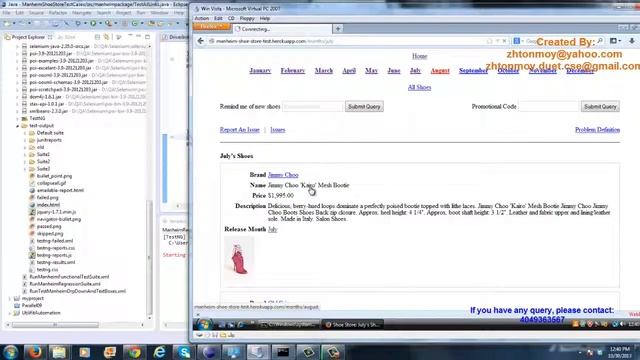This screenshot has width=640, height=360.
Task: Open Chrome from the Windows taskbar
Action: (134, 352)
